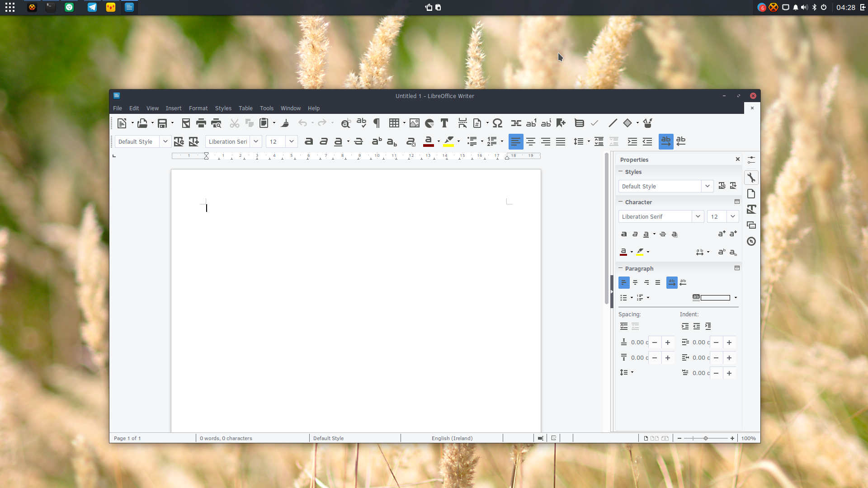Screen dimensions: 868x488
Task: Open the Insert menu
Action: click(x=174, y=108)
